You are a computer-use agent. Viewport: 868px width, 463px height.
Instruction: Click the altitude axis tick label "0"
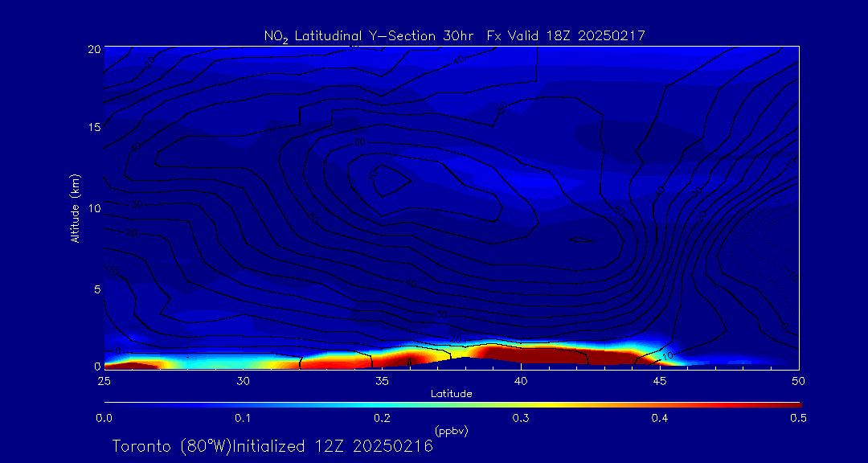97,366
